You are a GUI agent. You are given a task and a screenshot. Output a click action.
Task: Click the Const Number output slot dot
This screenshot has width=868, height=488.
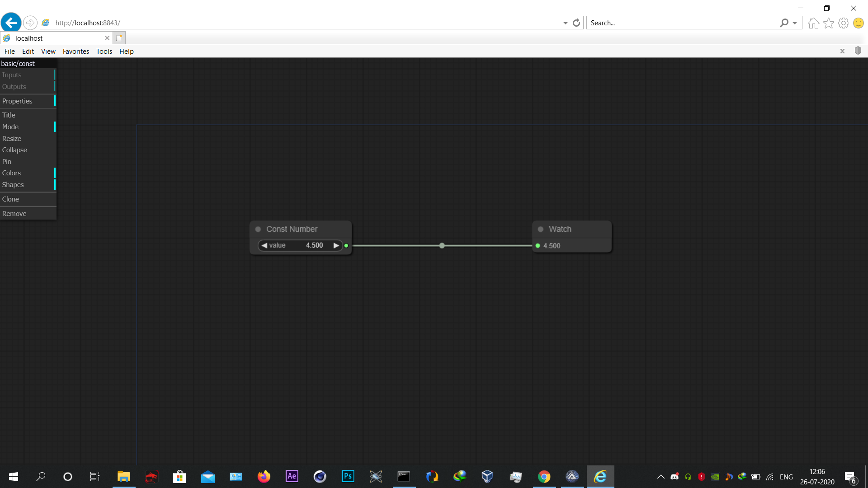pos(346,246)
